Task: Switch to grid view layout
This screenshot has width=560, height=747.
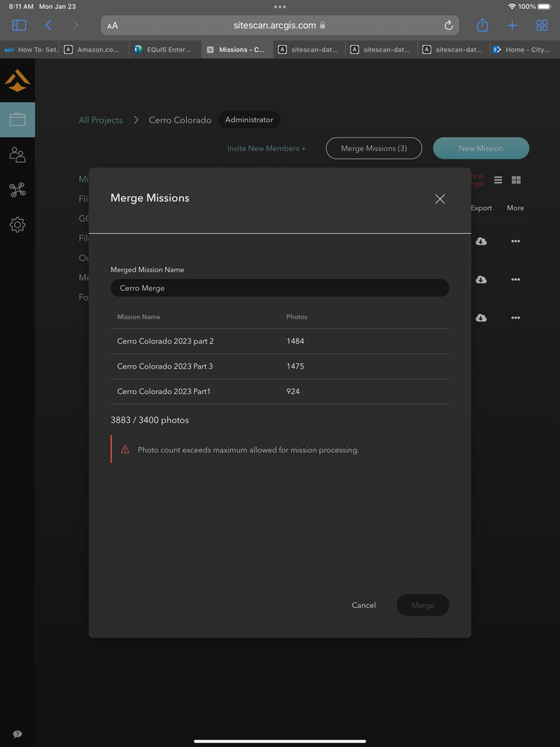Action: pos(516,180)
